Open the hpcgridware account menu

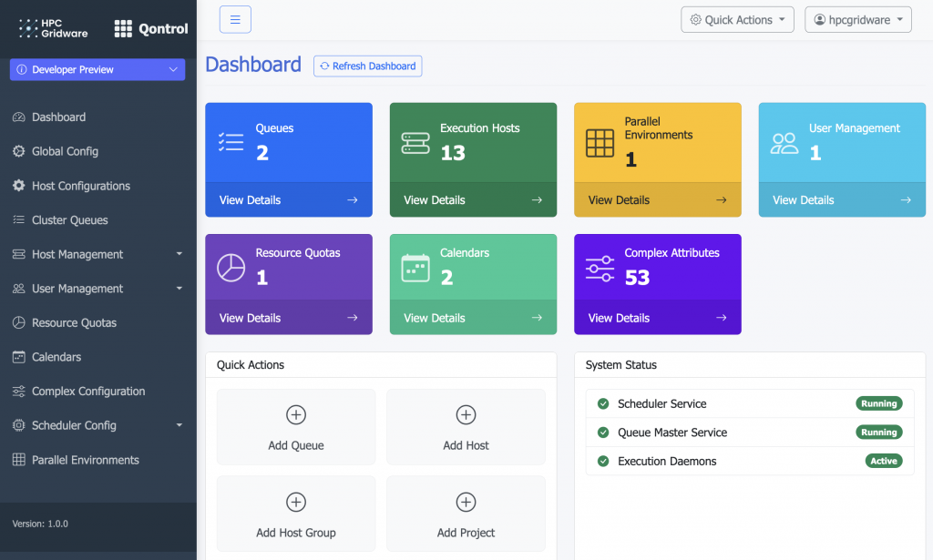857,19
